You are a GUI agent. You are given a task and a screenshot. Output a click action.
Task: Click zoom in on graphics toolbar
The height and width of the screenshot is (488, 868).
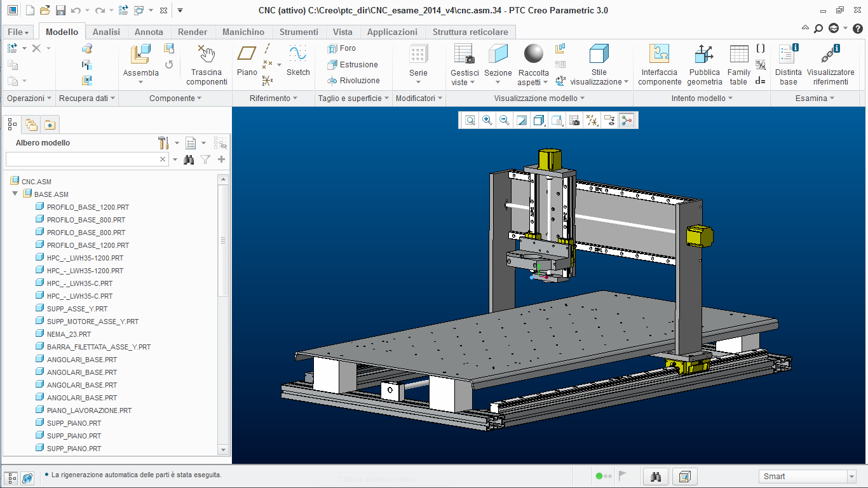click(x=487, y=120)
